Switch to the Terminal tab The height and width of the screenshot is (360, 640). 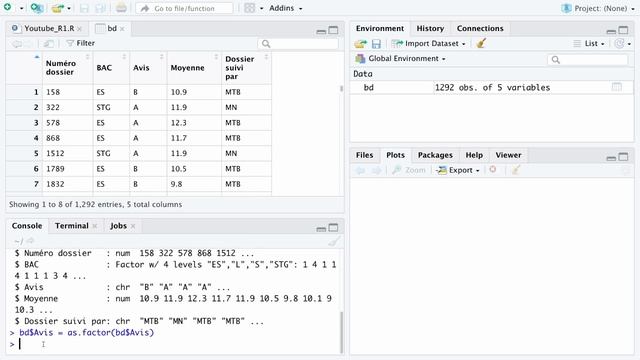click(x=72, y=226)
